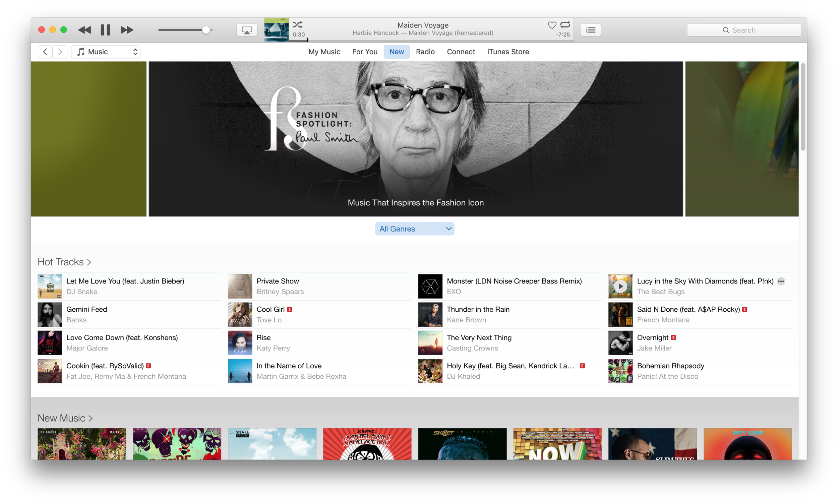Love the song Maiden Voyage
This screenshot has width=838, height=504.
point(552,25)
